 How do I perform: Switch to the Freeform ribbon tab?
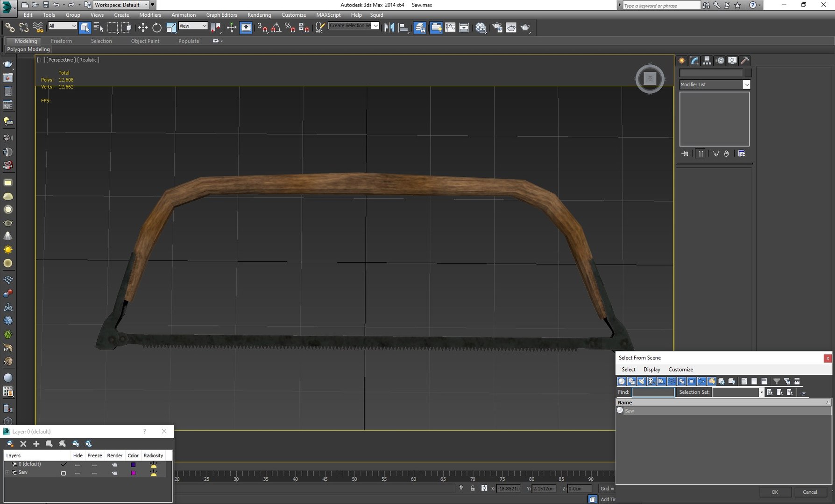pyautogui.click(x=61, y=41)
